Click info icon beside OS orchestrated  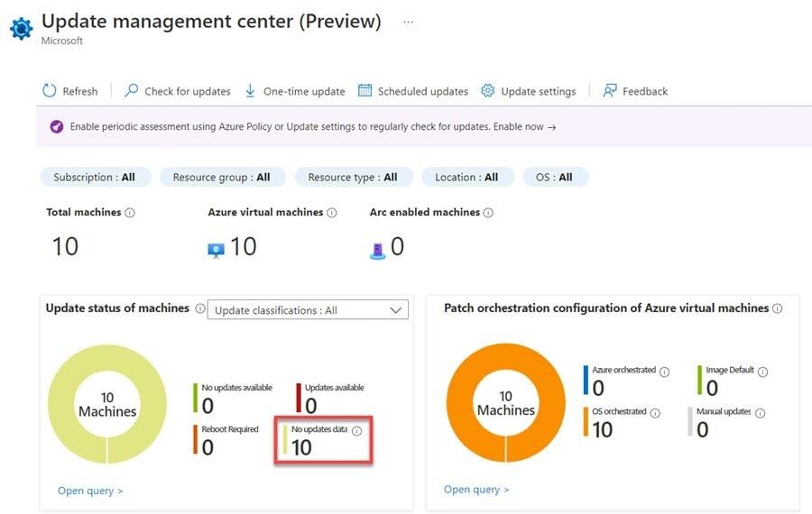tap(655, 413)
